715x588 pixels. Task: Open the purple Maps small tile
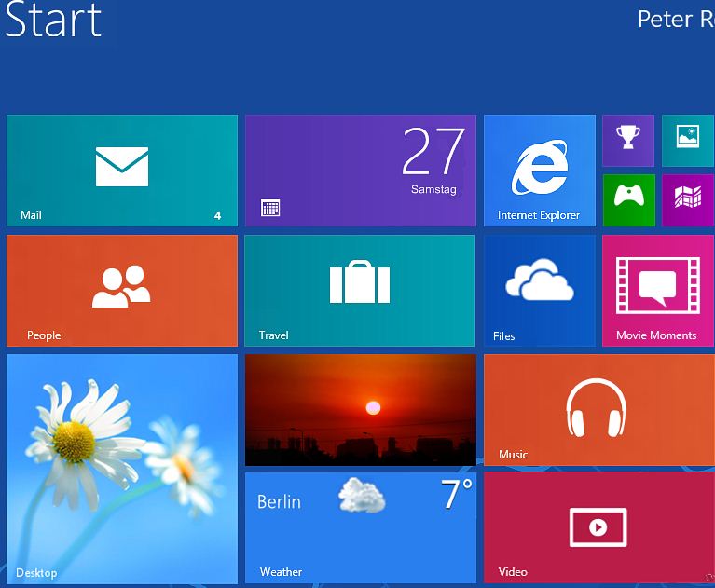[688, 200]
